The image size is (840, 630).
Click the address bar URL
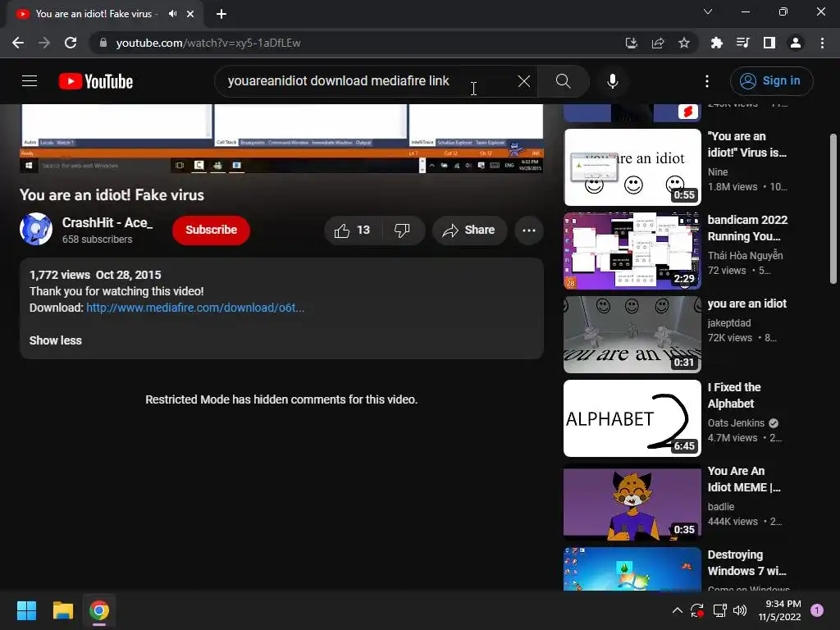(208, 43)
